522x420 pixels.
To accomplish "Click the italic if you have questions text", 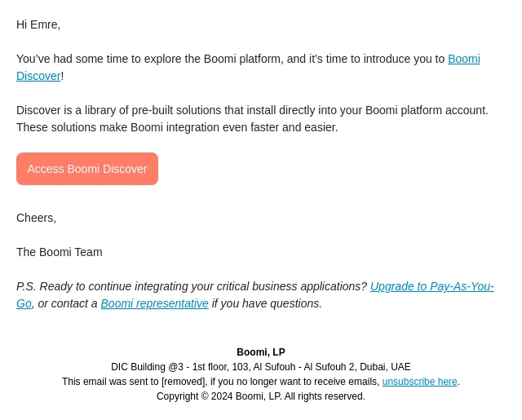I will click(267, 304).
